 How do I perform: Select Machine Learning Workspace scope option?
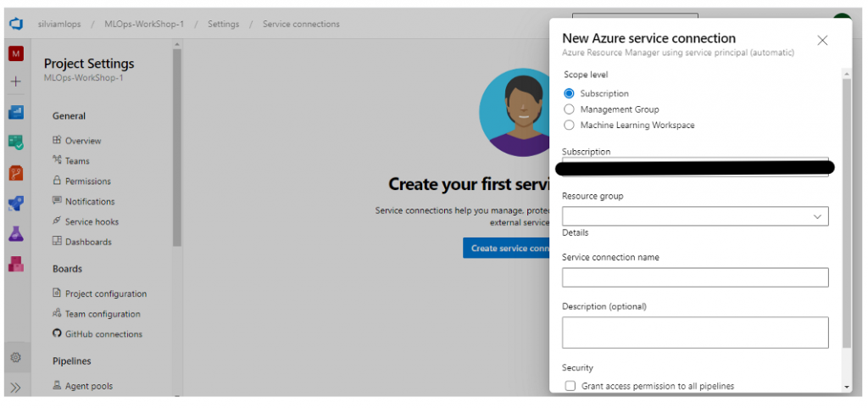click(569, 125)
